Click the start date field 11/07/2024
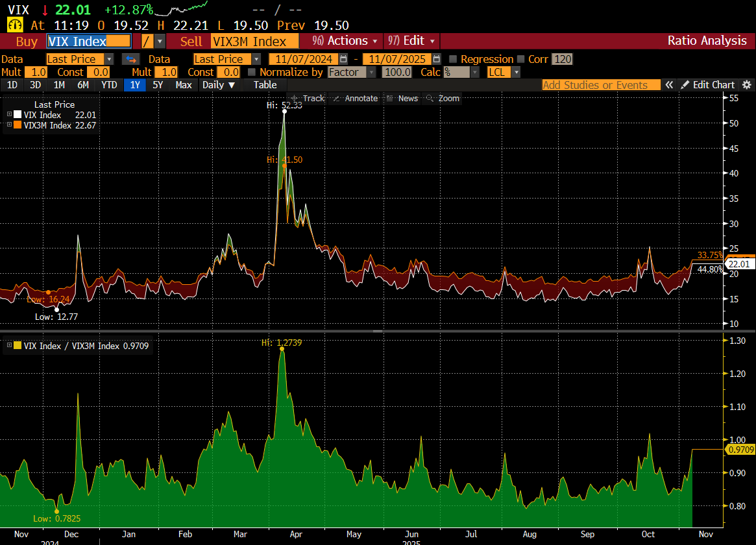Screen dimensions: 756x545 tap(304, 59)
